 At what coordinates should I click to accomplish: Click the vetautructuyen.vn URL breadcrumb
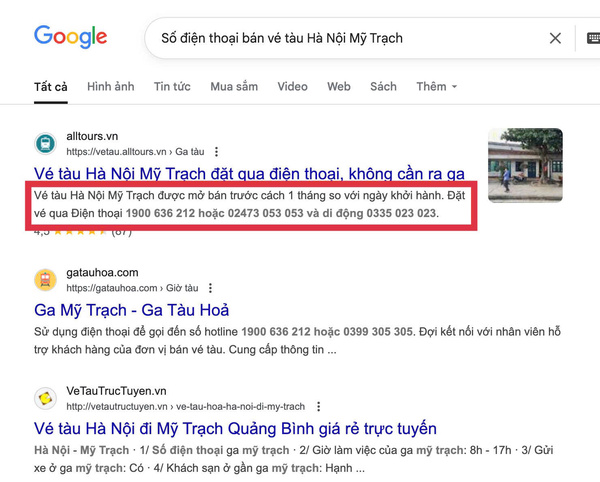pyautogui.click(x=186, y=407)
